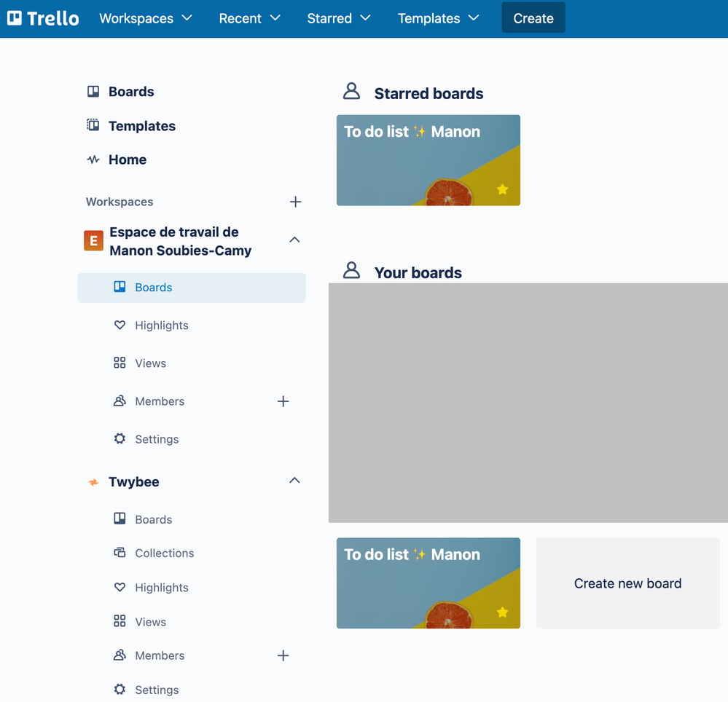Click heart icon beside Manon's workspace Highlights

(x=120, y=326)
